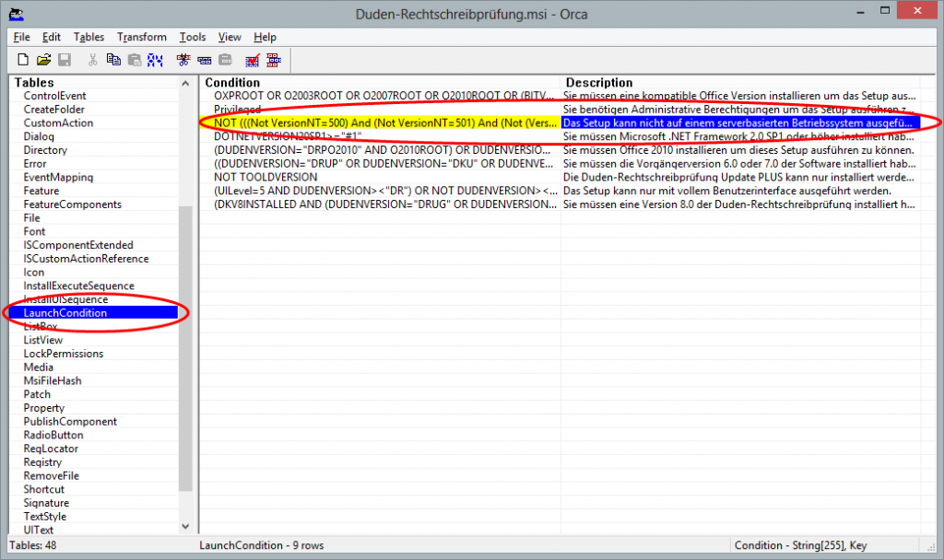This screenshot has width=944, height=560.
Task: Click the red tables icon at toolbar end
Action: tap(273, 60)
